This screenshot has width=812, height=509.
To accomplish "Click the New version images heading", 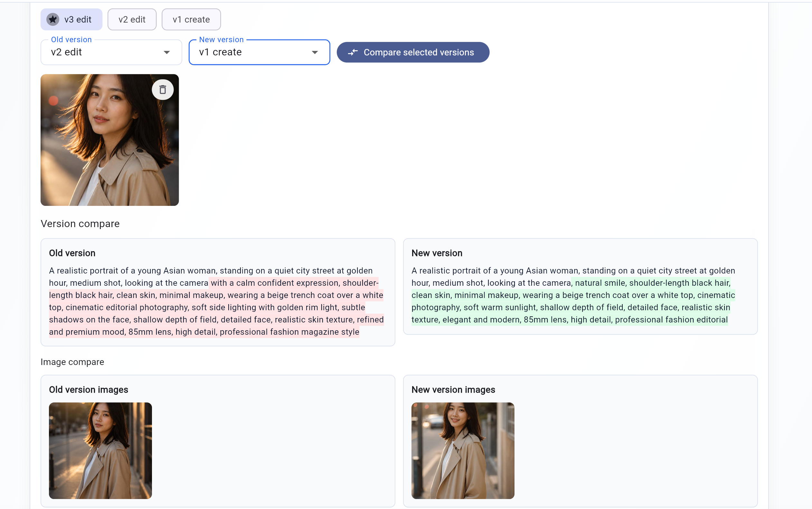I will [453, 390].
